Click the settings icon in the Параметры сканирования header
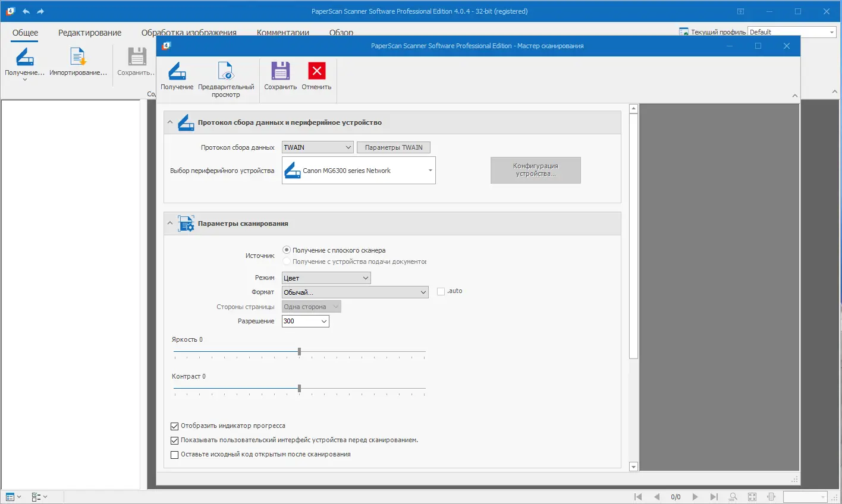 (186, 223)
